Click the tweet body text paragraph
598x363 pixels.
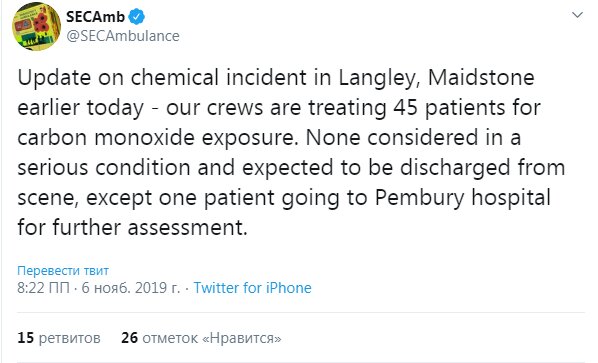pyautogui.click(x=291, y=153)
